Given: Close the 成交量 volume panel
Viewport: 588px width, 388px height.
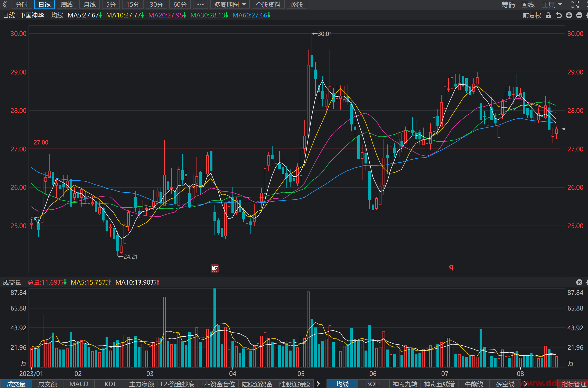Looking at the screenshot, I should coord(579,282).
